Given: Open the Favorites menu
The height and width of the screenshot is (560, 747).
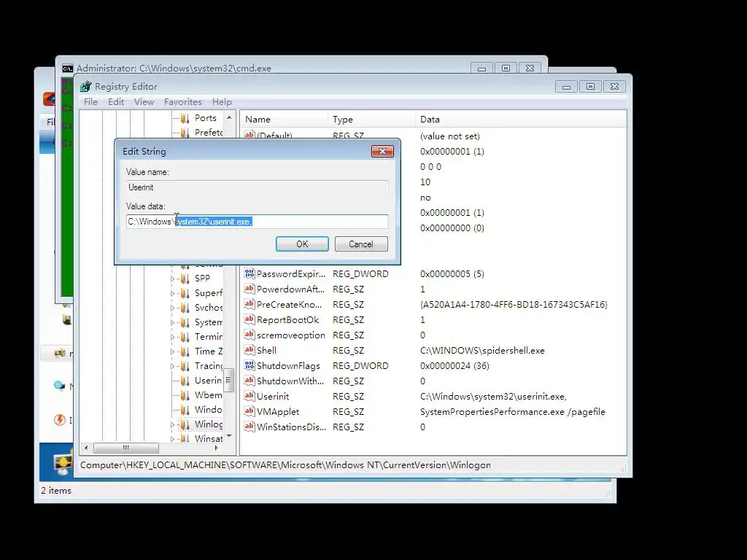Looking at the screenshot, I should click(183, 102).
